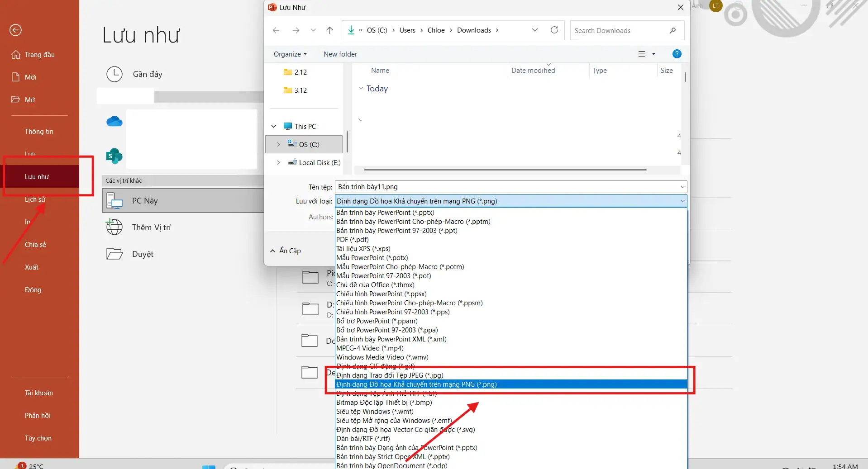Click Thêm Vị trí globe icon
The height and width of the screenshot is (469, 868).
[x=114, y=227]
